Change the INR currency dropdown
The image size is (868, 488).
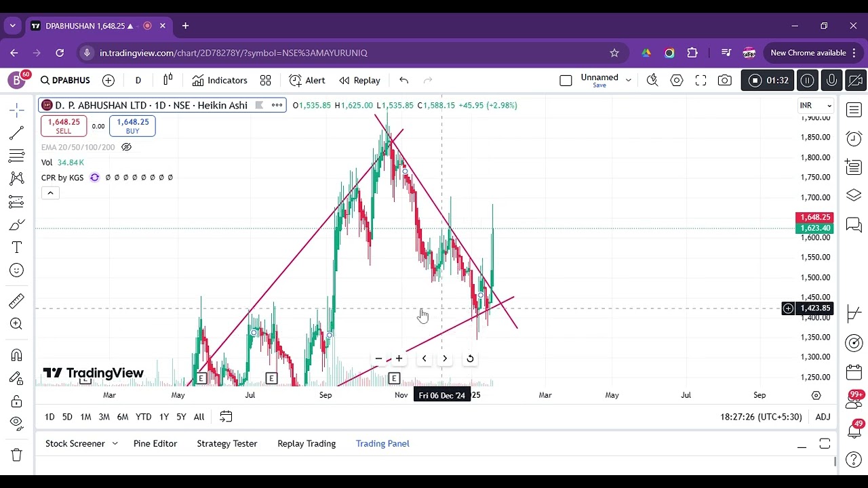pos(815,106)
